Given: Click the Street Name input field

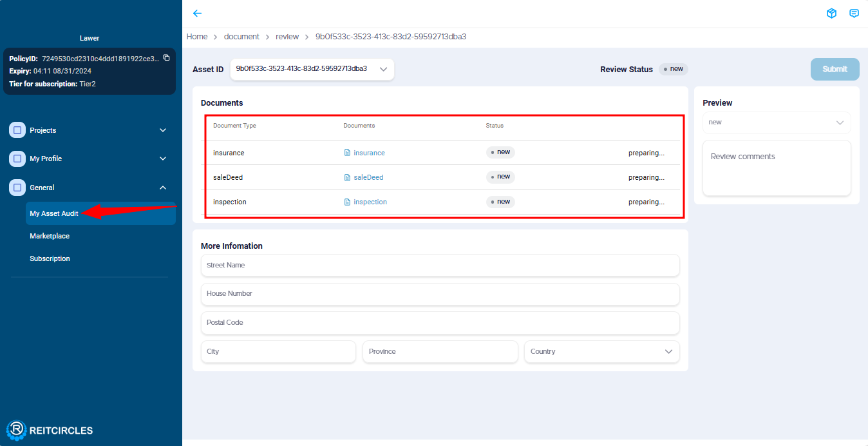Looking at the screenshot, I should 440,265.
